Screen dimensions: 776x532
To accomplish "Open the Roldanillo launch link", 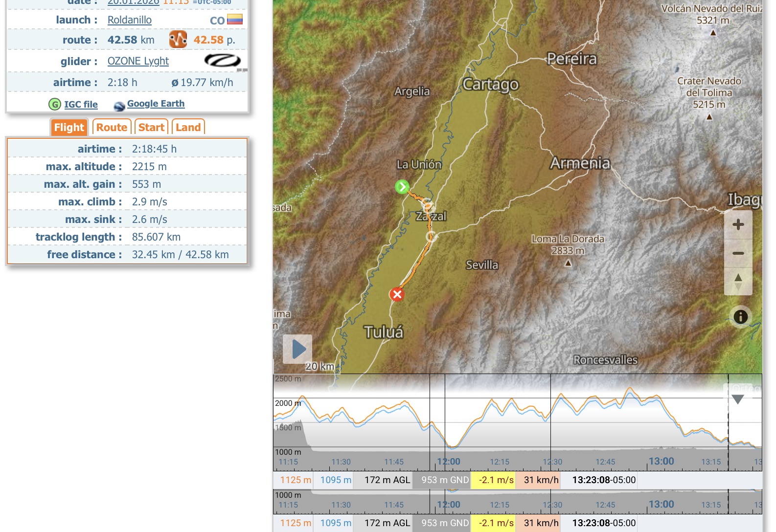I will click(130, 20).
